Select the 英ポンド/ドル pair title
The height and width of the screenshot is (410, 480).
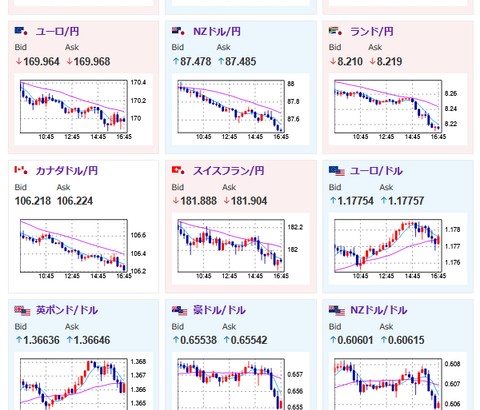tap(67, 310)
